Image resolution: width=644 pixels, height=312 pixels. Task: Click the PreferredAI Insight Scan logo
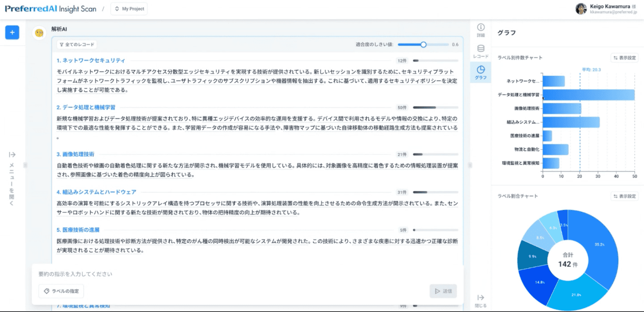[x=50, y=9]
